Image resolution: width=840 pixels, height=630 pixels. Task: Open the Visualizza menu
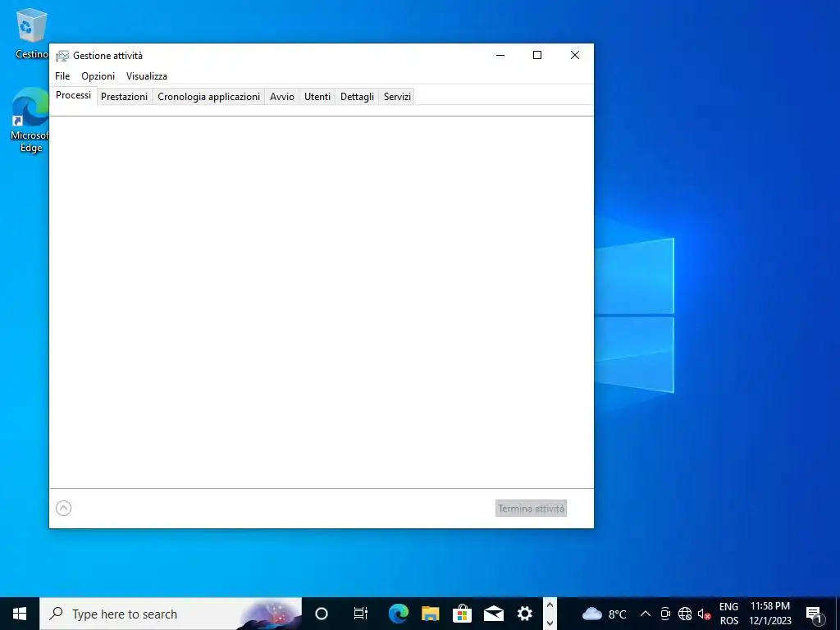[x=146, y=76]
